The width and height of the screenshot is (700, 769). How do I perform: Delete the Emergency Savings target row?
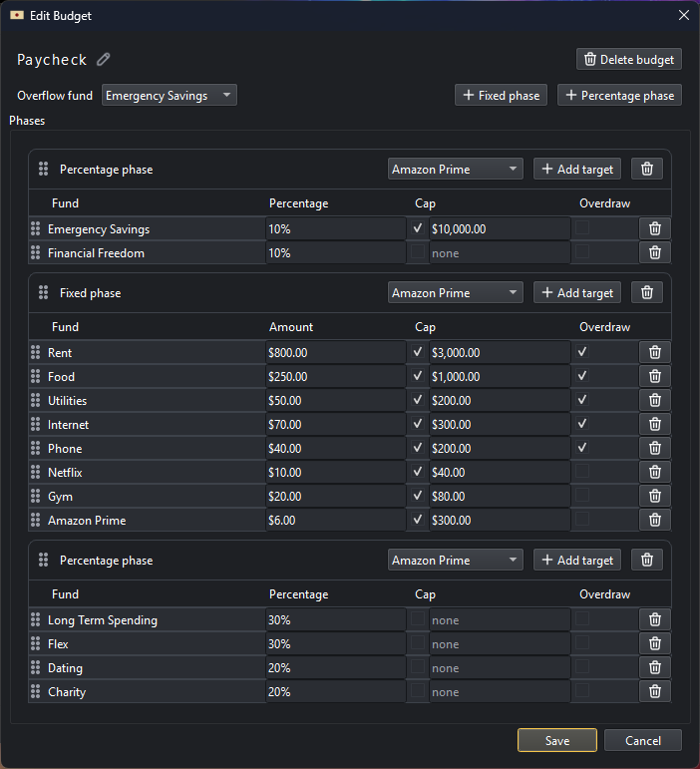[654, 229]
